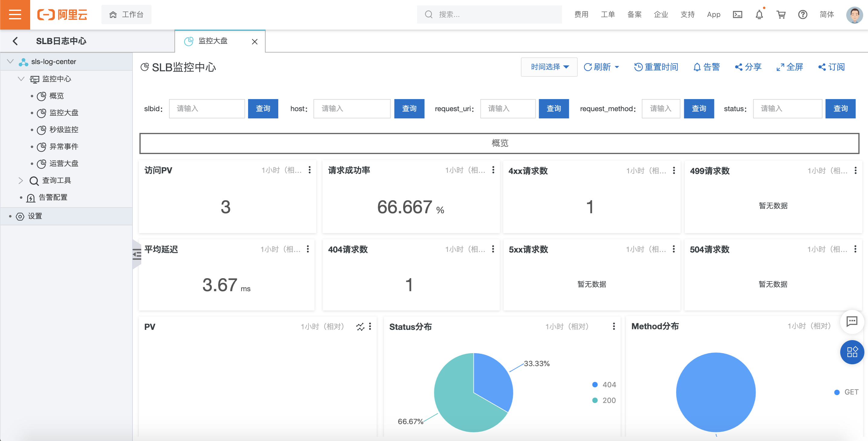
Task: Open the hamburger navigation menu
Action: pos(15,14)
